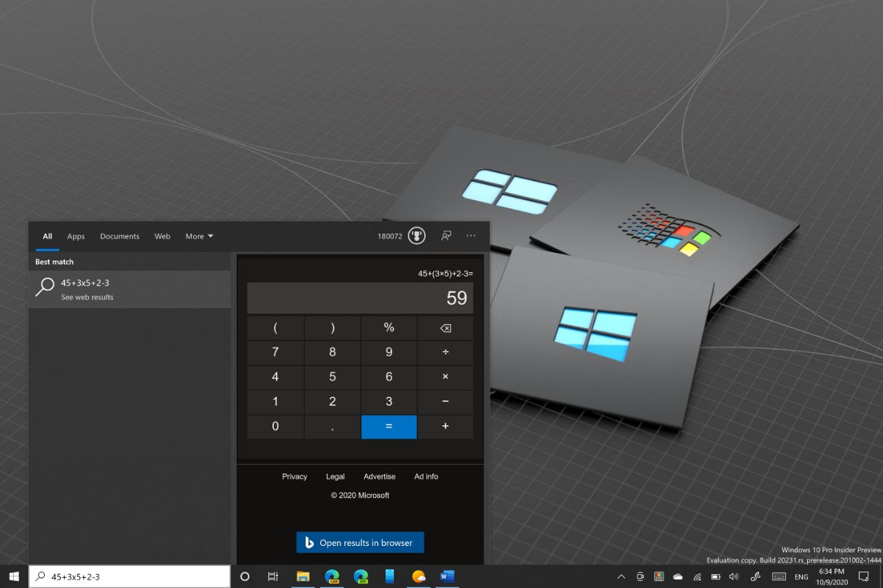
Task: Open the volume speaker tray icon
Action: coord(734,577)
